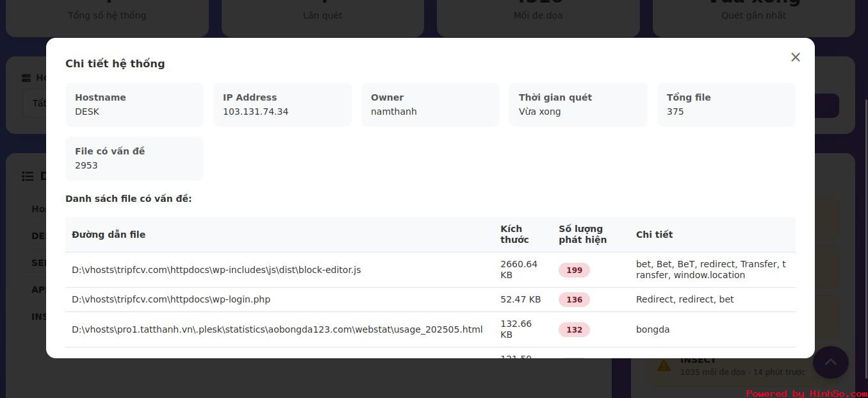This screenshot has width=868, height=398.
Task: Open the block-editor.js file row
Action: 430,270
